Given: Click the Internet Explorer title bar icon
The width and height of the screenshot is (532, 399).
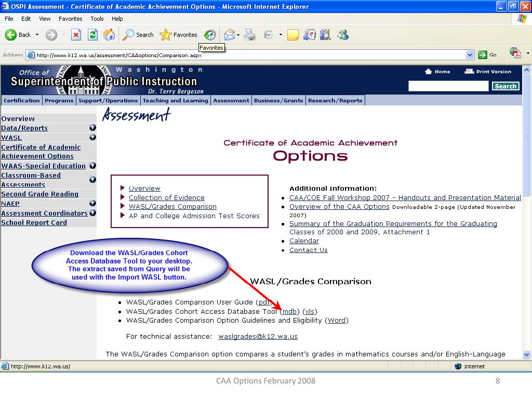Looking at the screenshot, I should [5, 6].
